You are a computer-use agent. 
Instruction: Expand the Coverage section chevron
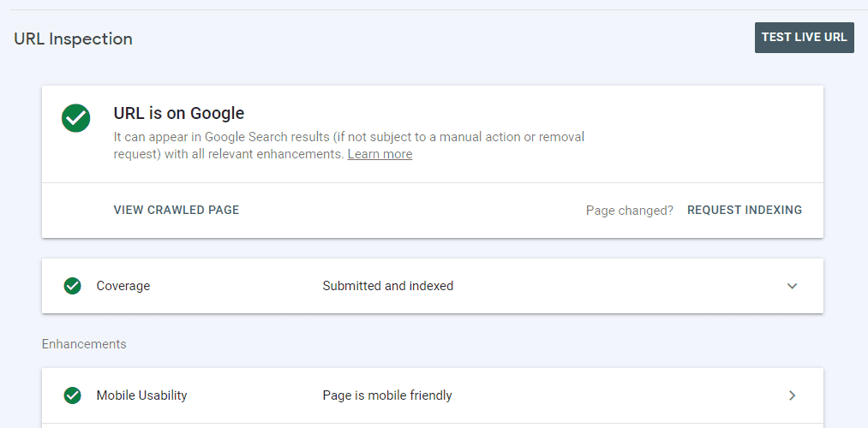coord(792,286)
